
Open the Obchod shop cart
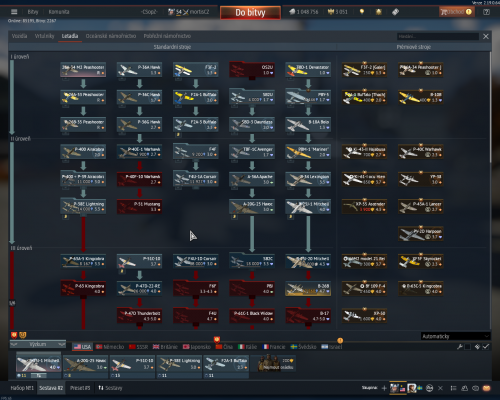(x=456, y=12)
